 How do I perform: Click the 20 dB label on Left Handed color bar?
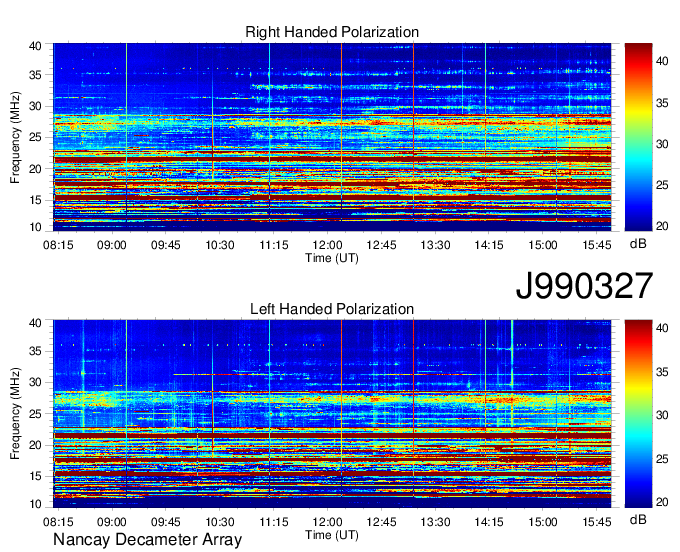pos(662,502)
